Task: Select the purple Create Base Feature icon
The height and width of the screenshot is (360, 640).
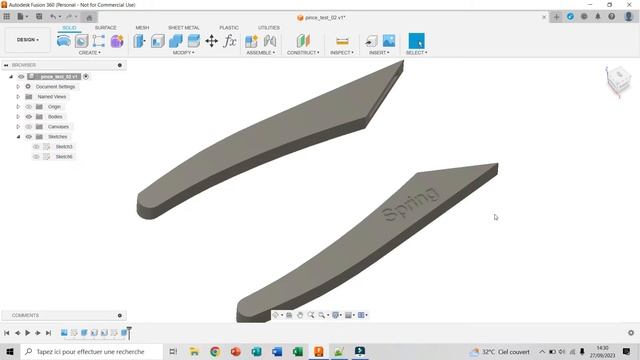Action: [117, 41]
